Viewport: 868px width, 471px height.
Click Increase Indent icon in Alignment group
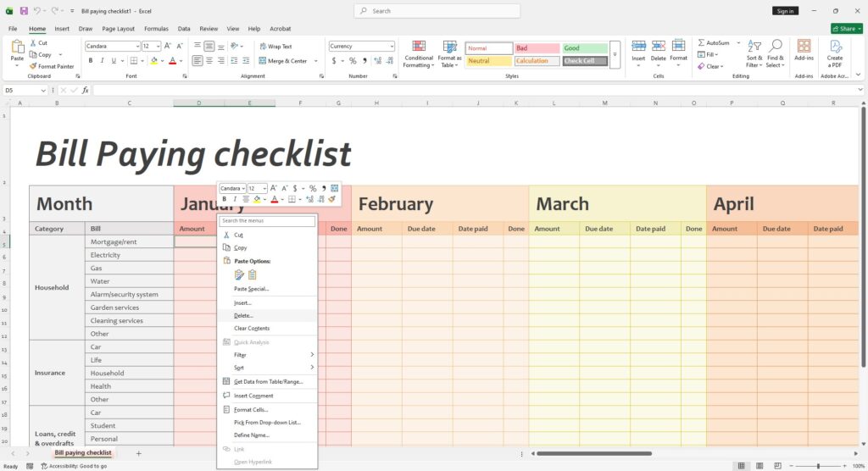pyautogui.click(x=246, y=60)
